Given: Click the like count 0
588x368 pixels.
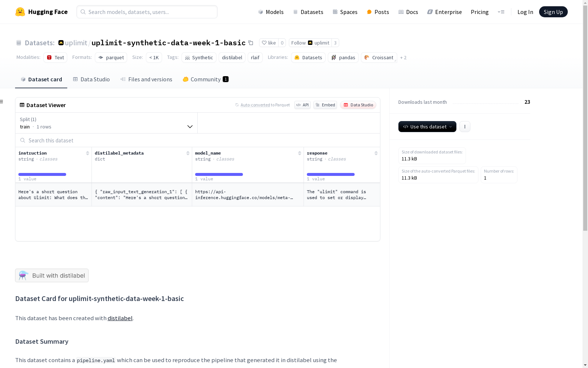Looking at the screenshot, I should click(282, 43).
